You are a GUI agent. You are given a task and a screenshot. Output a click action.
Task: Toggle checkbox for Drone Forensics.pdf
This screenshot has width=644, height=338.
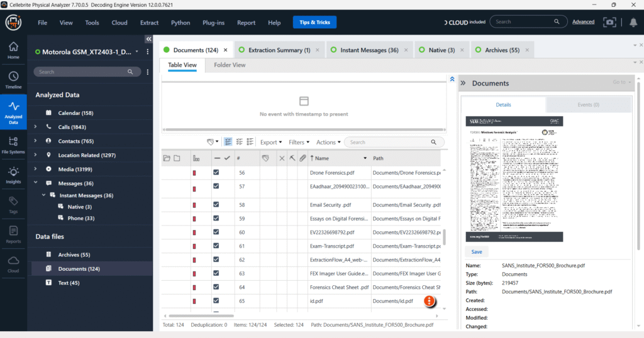click(x=216, y=172)
